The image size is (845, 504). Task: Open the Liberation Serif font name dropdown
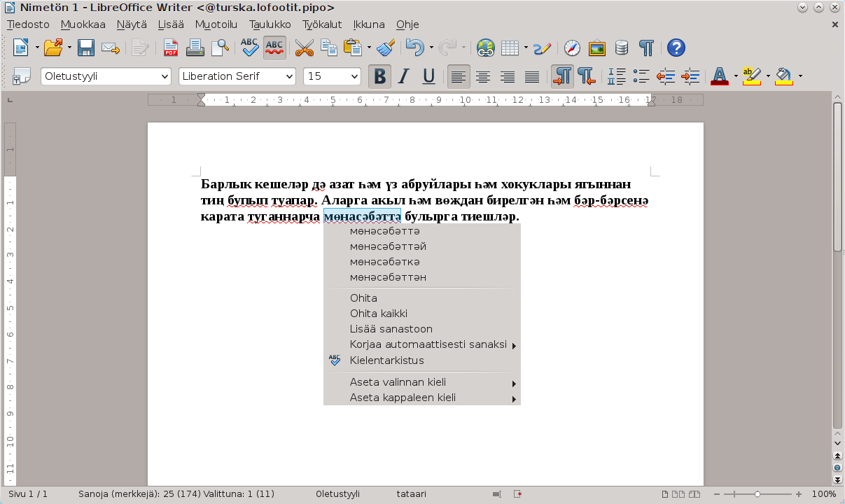(x=289, y=76)
